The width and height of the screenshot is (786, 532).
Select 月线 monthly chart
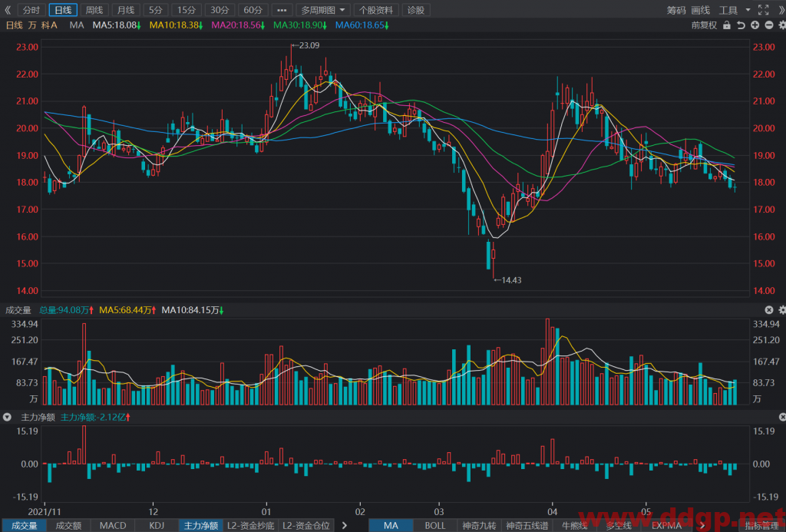coord(125,10)
